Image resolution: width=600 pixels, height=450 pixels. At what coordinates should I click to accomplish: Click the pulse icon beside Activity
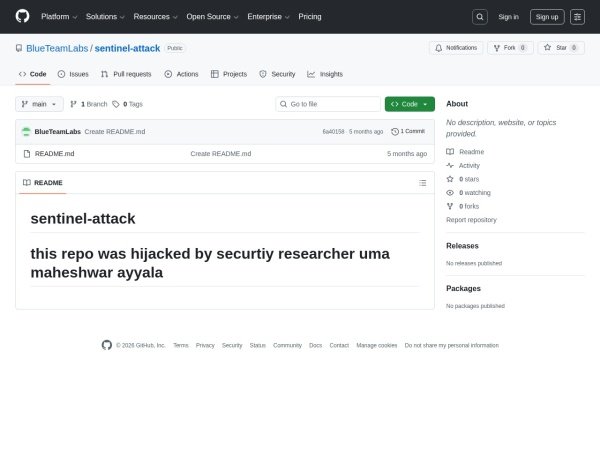coord(450,165)
